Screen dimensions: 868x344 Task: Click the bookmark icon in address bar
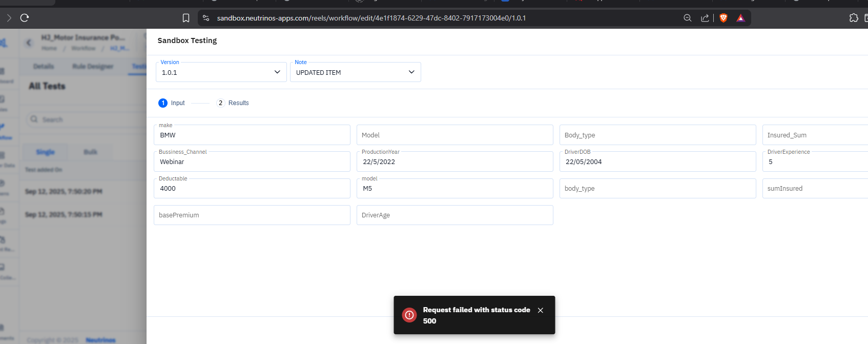(x=186, y=18)
